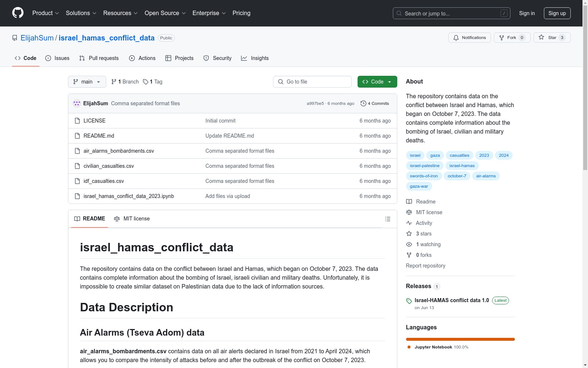Viewport: 588px width, 368px height.
Task: Open the Pricing page
Action: tap(241, 13)
